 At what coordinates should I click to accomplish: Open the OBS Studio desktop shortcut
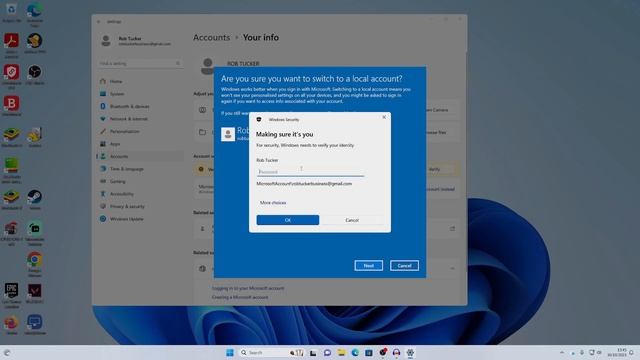pos(35,74)
